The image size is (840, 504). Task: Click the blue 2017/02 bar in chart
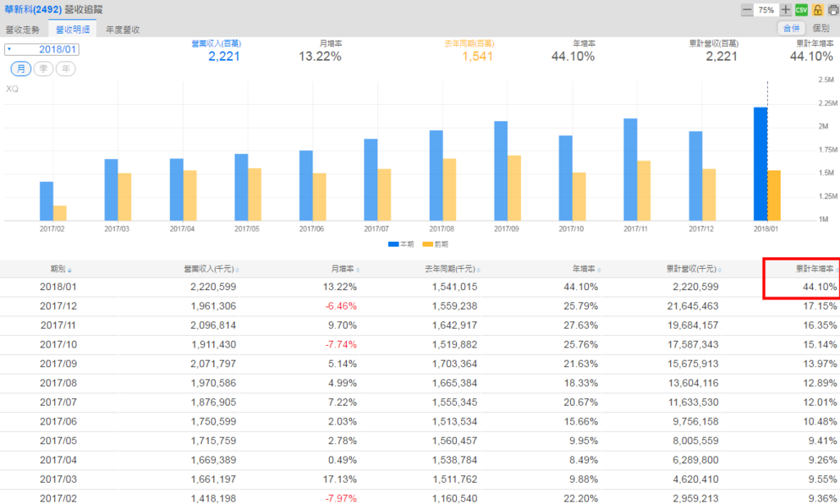point(47,201)
